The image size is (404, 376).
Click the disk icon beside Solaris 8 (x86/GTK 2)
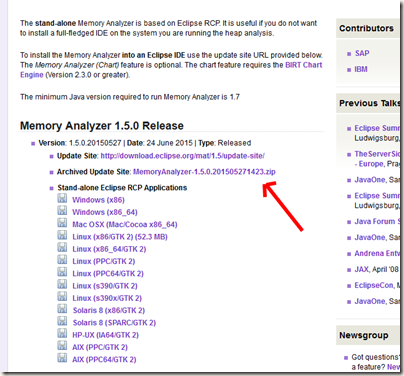point(62,309)
